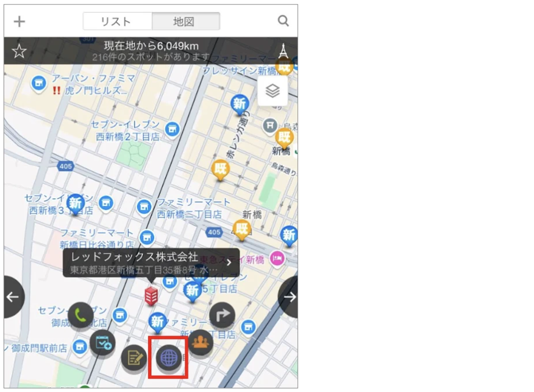Tap the orange people group icon

tap(201, 342)
